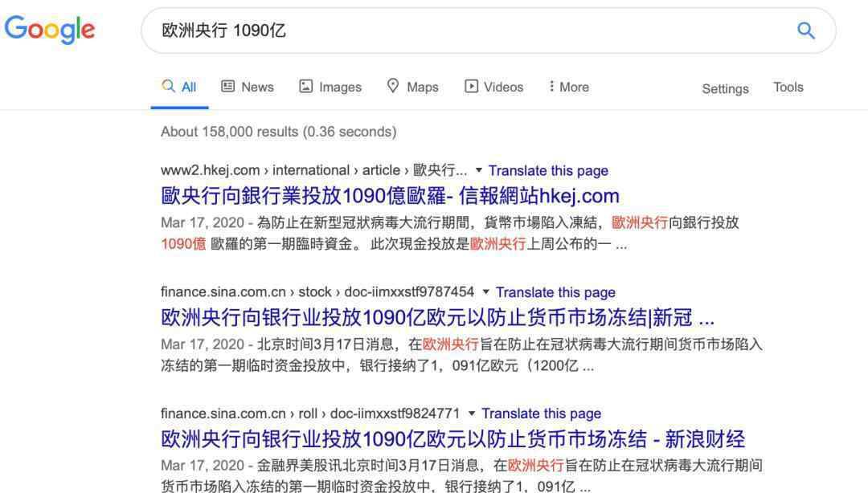Click the finance.sina.com.cn › roll breadcrumb text
The image size is (868, 493).
[x=310, y=414]
